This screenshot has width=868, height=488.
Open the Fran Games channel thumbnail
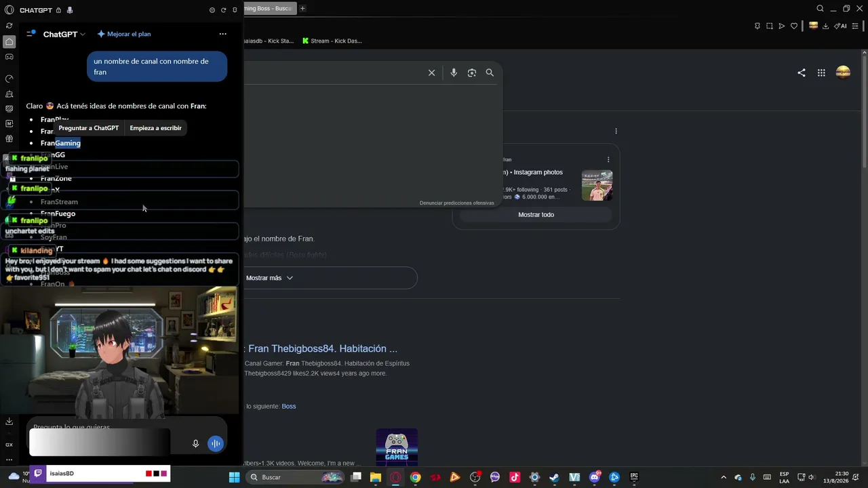coord(397,447)
